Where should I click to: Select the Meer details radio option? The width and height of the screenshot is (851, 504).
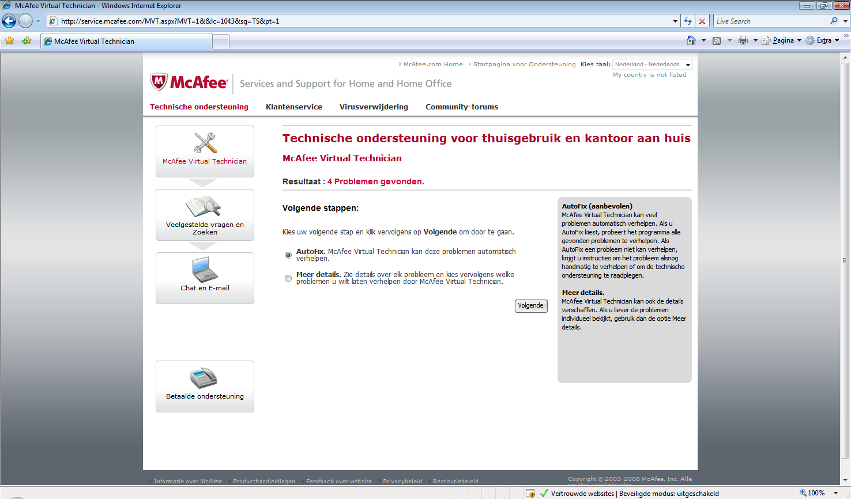pyautogui.click(x=288, y=278)
